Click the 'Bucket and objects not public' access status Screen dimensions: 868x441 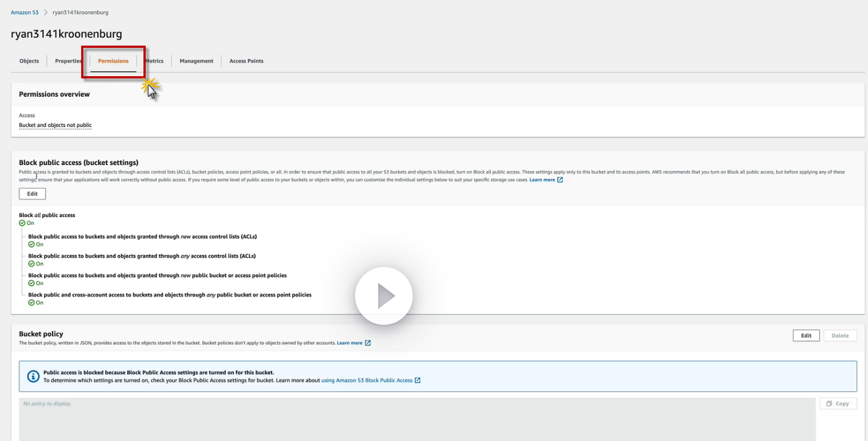(55, 125)
